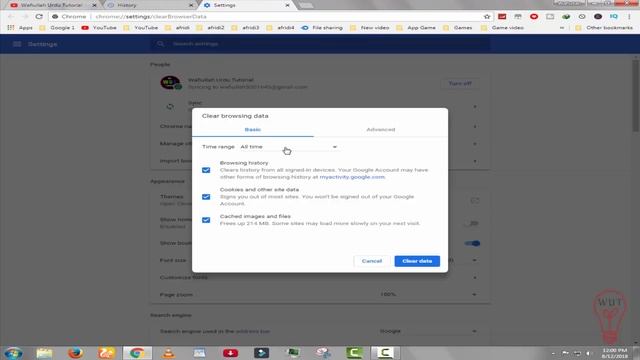Uncheck the Browsing history checkbox

206,170
